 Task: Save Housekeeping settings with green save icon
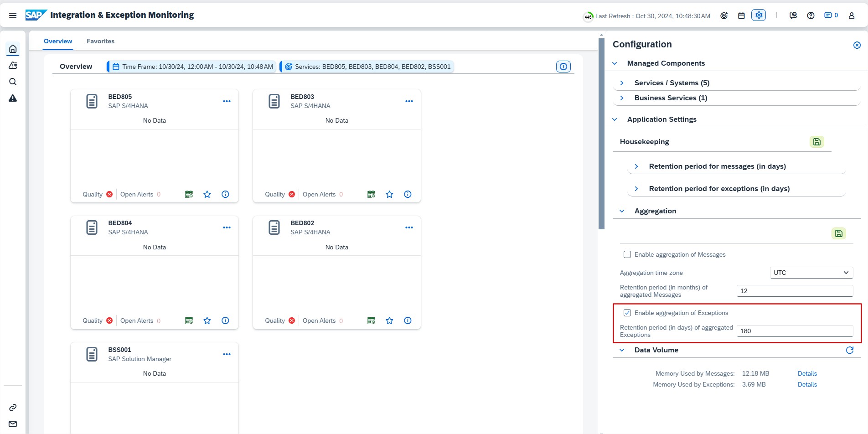(x=816, y=142)
